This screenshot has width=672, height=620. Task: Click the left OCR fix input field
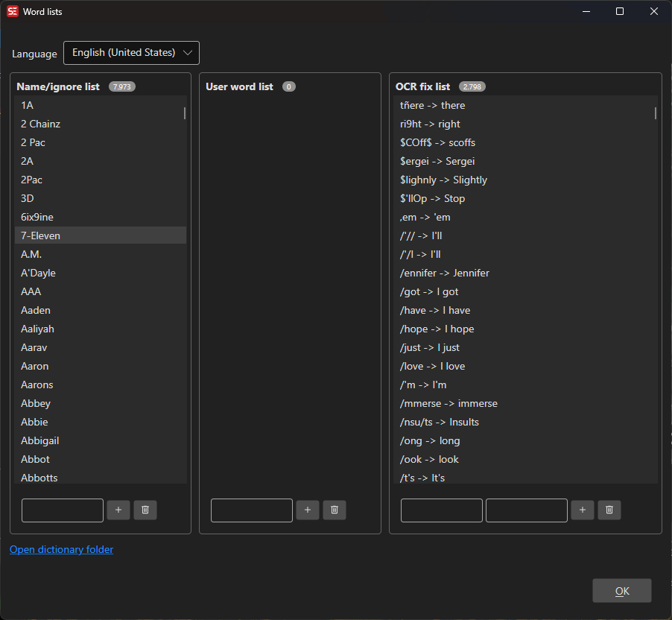[441, 510]
